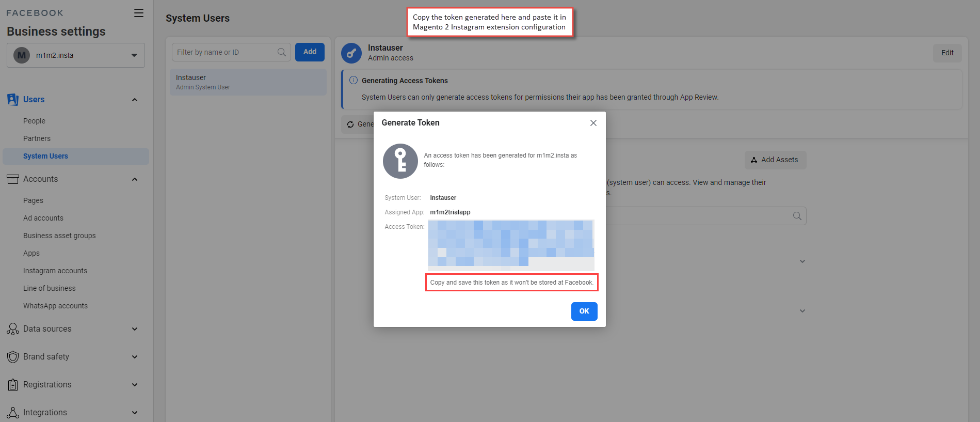The image size is (980, 422).
Task: Click the Registrations clipboard icon
Action: coord(13,385)
